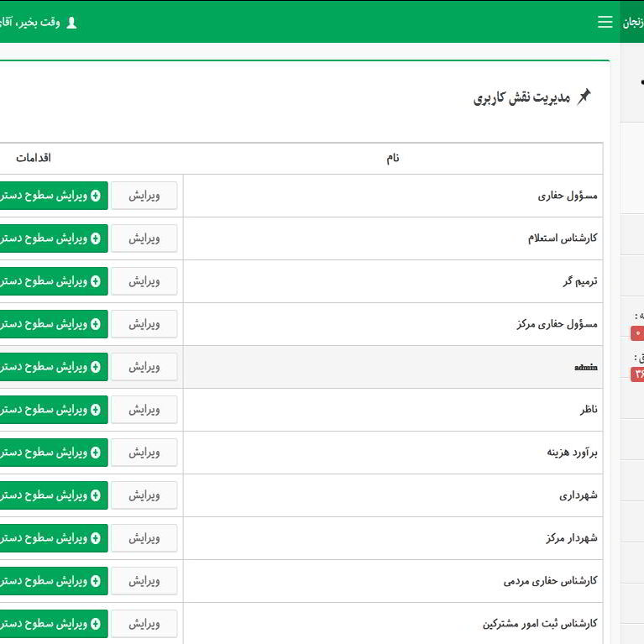Click the اقدامات column header
644x644 pixels.
(x=34, y=158)
